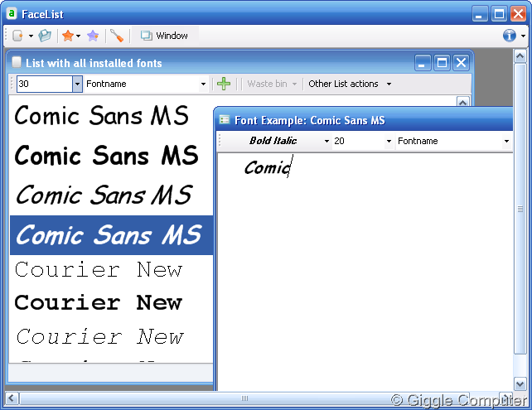The width and height of the screenshot is (532, 410).
Task: Click the Font Example window title icon
Action: pos(224,120)
